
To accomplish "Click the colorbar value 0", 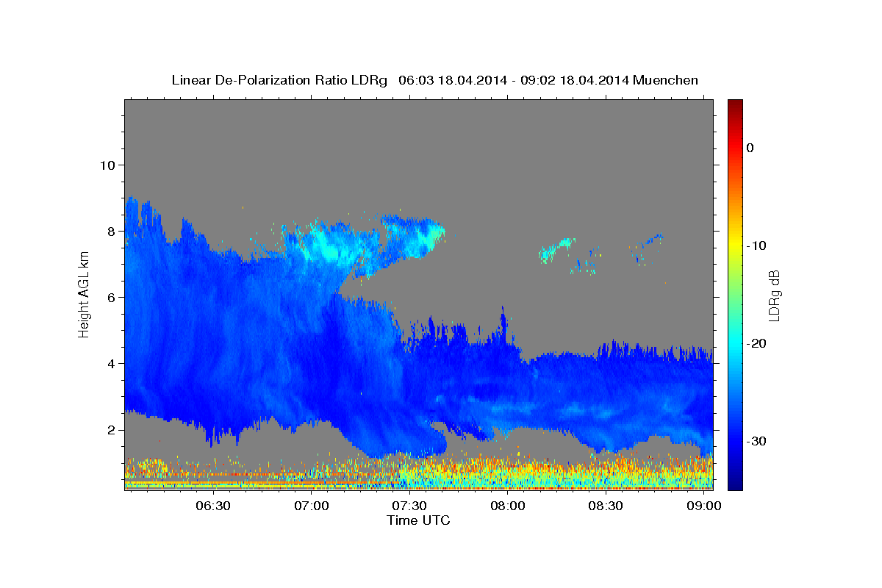I will [x=750, y=148].
